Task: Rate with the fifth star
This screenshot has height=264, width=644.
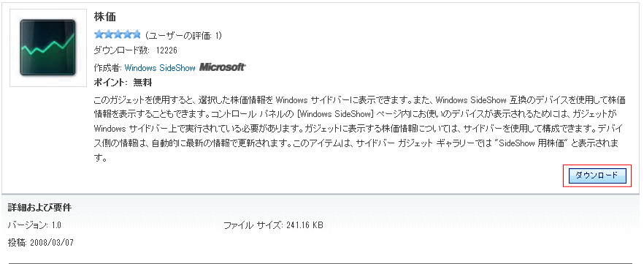Action: click(136, 34)
